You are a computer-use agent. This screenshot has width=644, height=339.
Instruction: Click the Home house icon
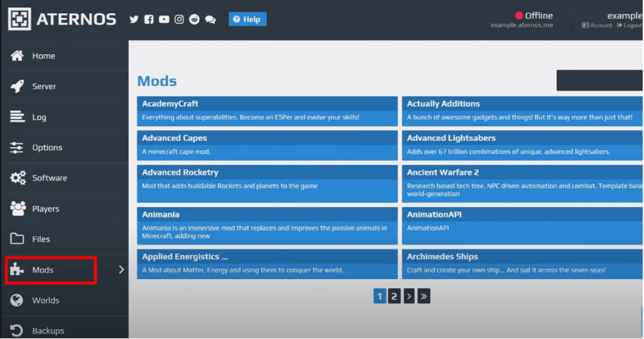point(17,55)
